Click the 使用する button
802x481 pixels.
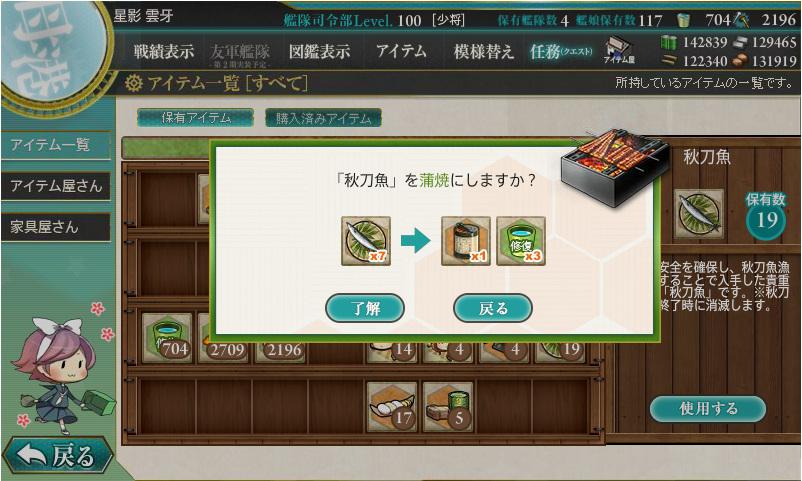708,408
